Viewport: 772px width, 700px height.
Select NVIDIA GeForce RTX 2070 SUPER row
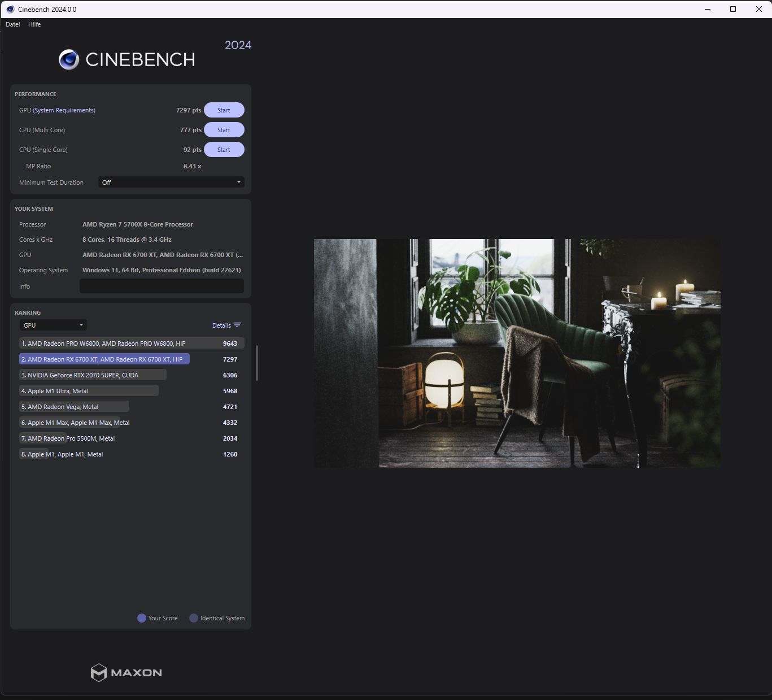pyautogui.click(x=132, y=375)
